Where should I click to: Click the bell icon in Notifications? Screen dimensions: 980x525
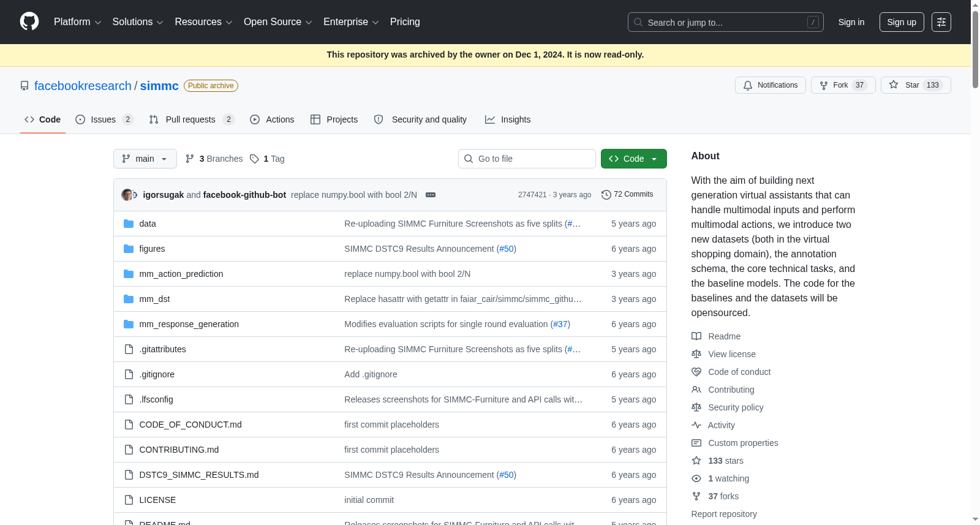coord(748,85)
